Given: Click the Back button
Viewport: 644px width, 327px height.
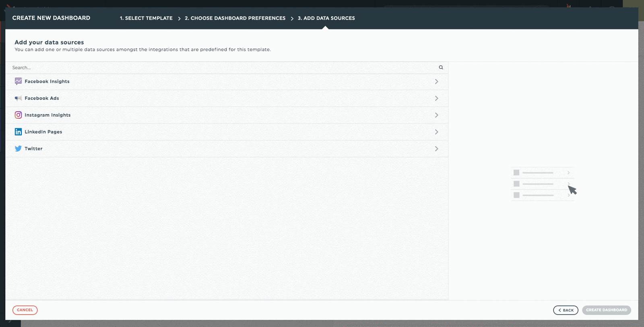Looking at the screenshot, I should pos(566,310).
